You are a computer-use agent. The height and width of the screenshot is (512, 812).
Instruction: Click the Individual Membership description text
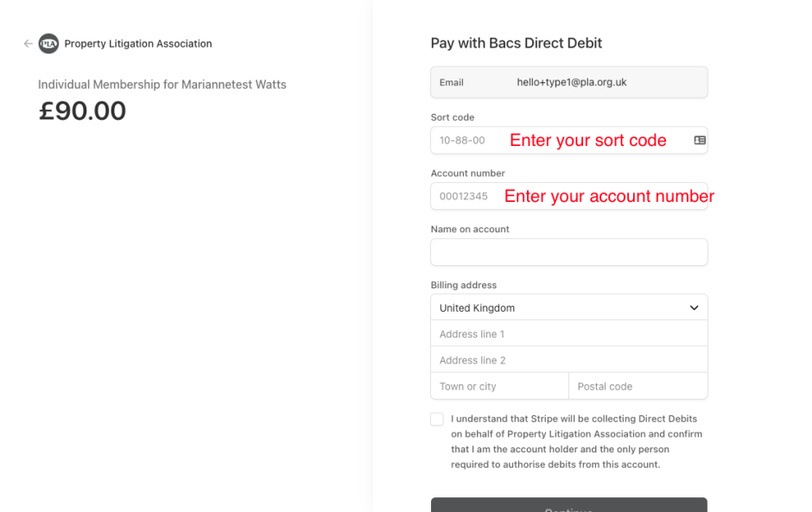(162, 85)
